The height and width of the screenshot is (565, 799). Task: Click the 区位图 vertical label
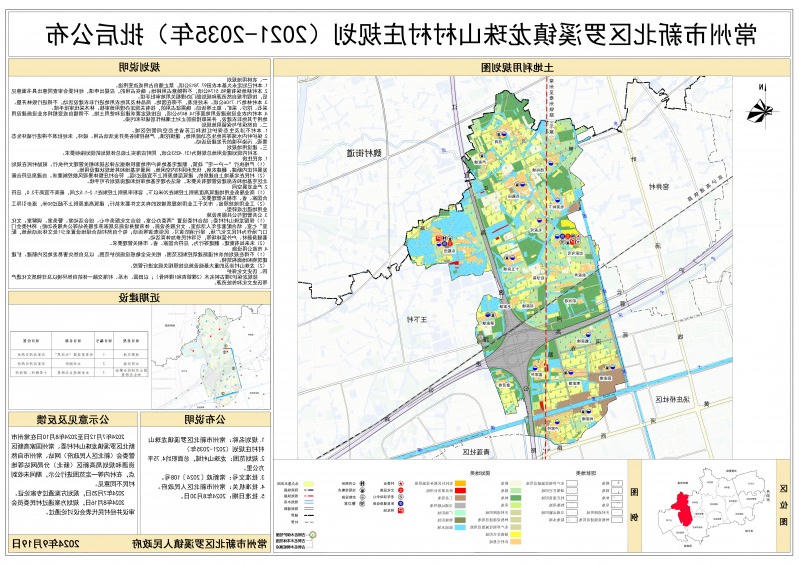[783, 505]
